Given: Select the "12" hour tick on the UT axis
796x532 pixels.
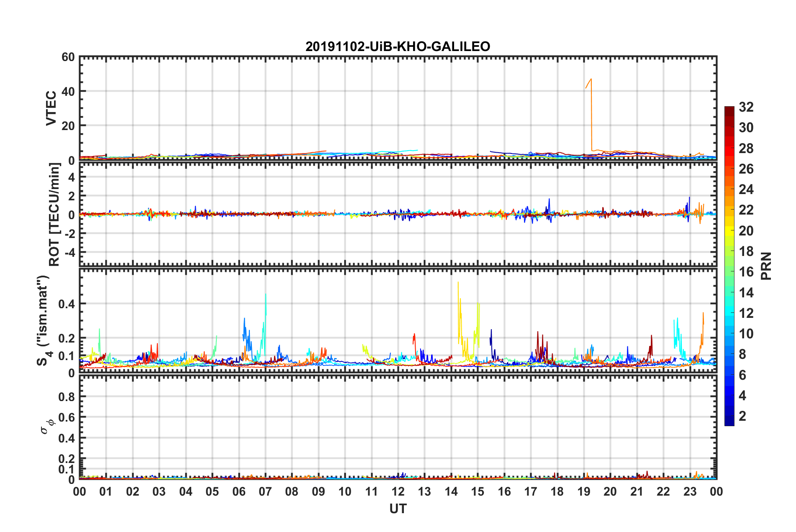Looking at the screenshot, I should point(398,491).
